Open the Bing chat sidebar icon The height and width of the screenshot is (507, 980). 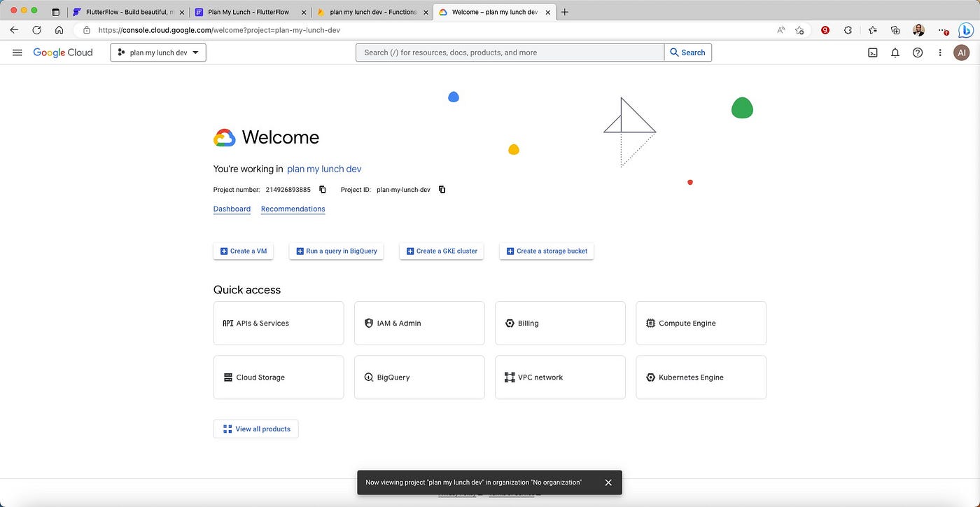pos(966,30)
